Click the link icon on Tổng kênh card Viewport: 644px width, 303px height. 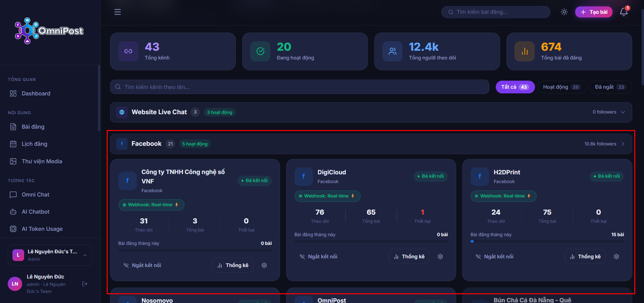tap(128, 51)
